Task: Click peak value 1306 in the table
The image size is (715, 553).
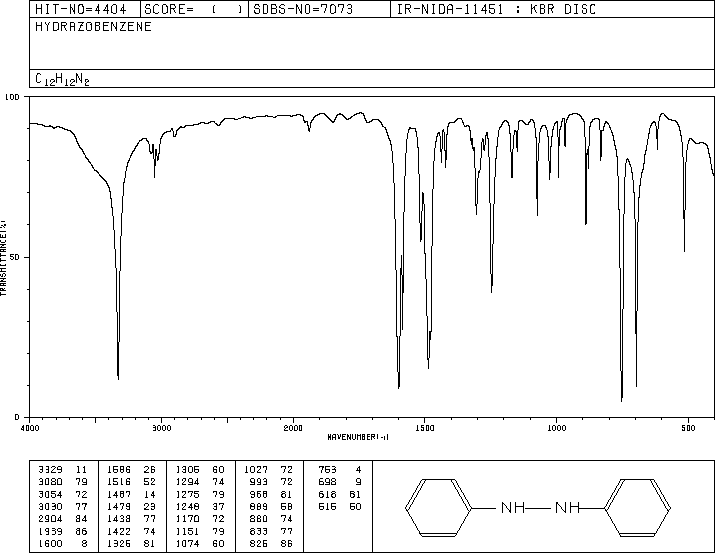Action: point(187,470)
